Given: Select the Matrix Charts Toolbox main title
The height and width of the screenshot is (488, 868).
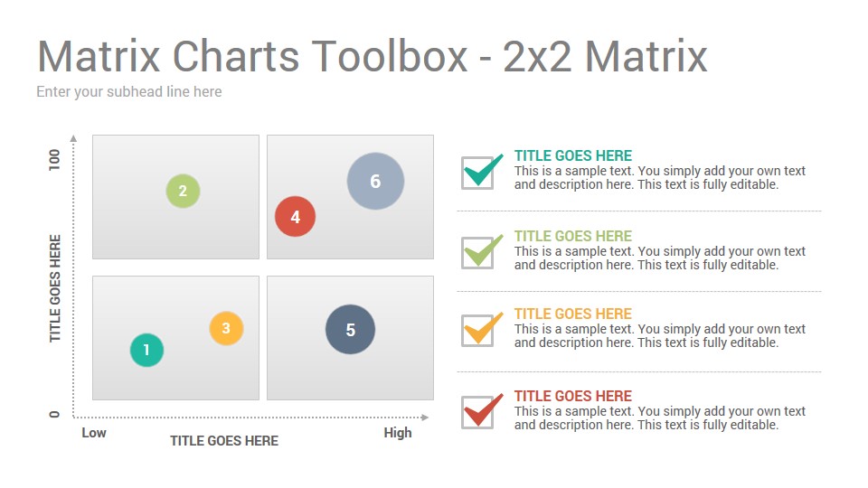Looking at the screenshot, I should [x=372, y=56].
